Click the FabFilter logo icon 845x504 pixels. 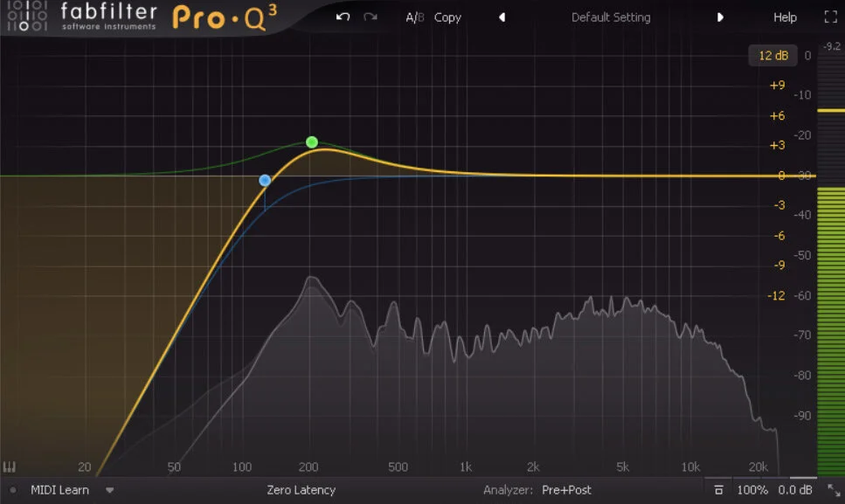pos(26,17)
